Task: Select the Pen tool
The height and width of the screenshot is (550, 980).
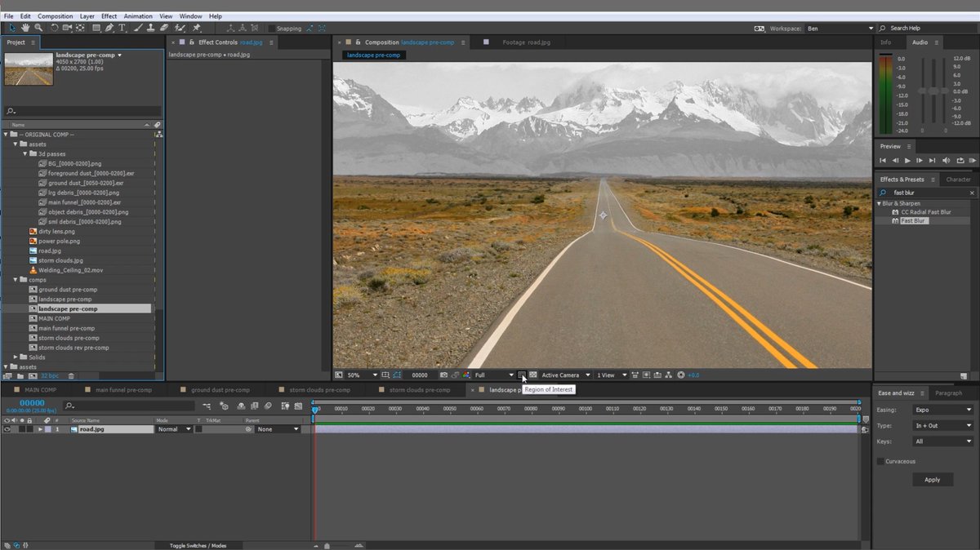Action: pyautogui.click(x=109, y=28)
